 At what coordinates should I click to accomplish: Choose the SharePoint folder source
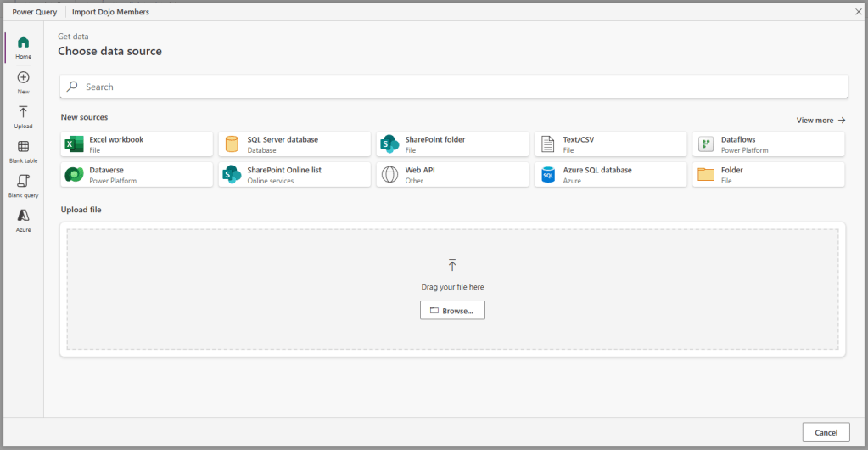tap(452, 144)
